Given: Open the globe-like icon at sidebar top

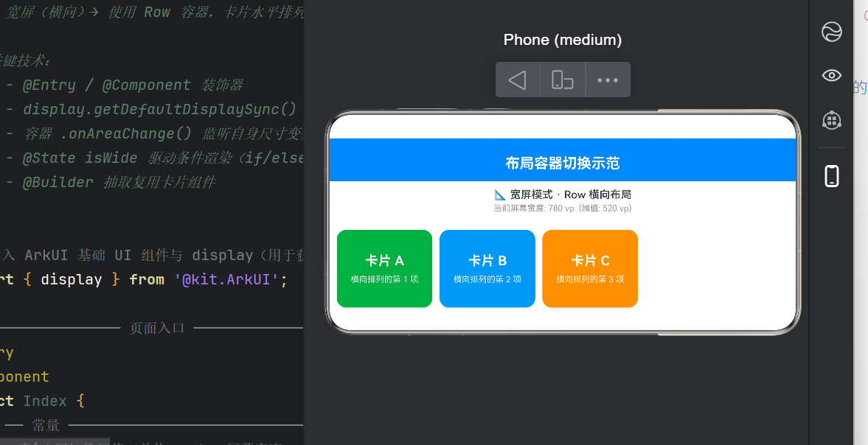Looking at the screenshot, I should point(831,32).
